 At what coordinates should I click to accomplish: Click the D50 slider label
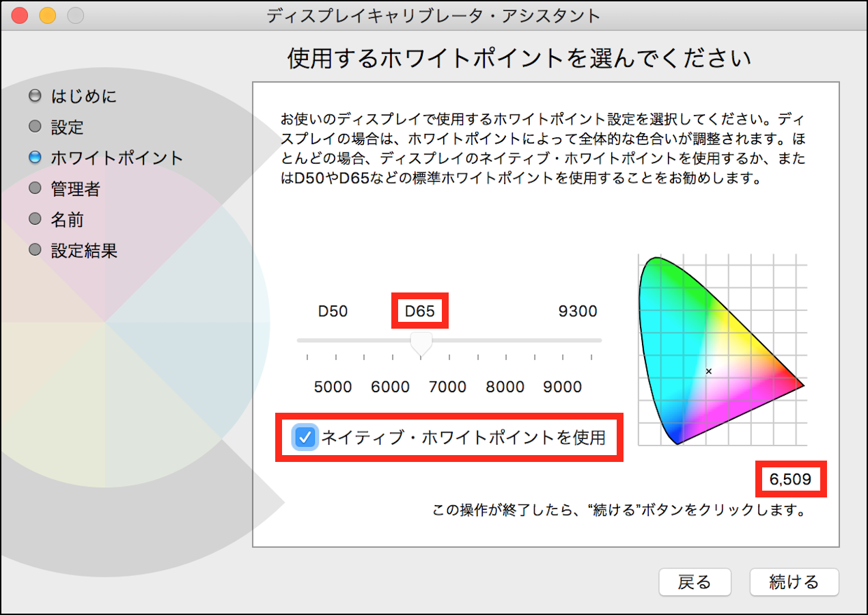333,312
